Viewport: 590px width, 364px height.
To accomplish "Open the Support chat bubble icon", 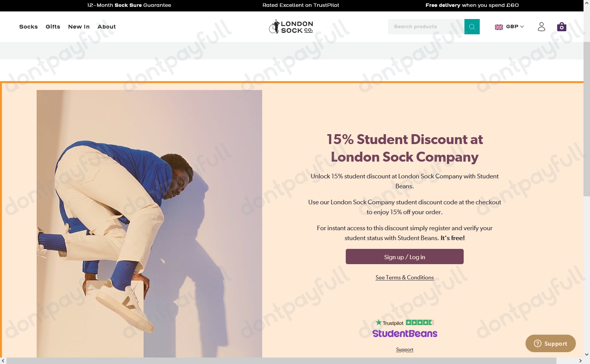I will tap(537, 343).
